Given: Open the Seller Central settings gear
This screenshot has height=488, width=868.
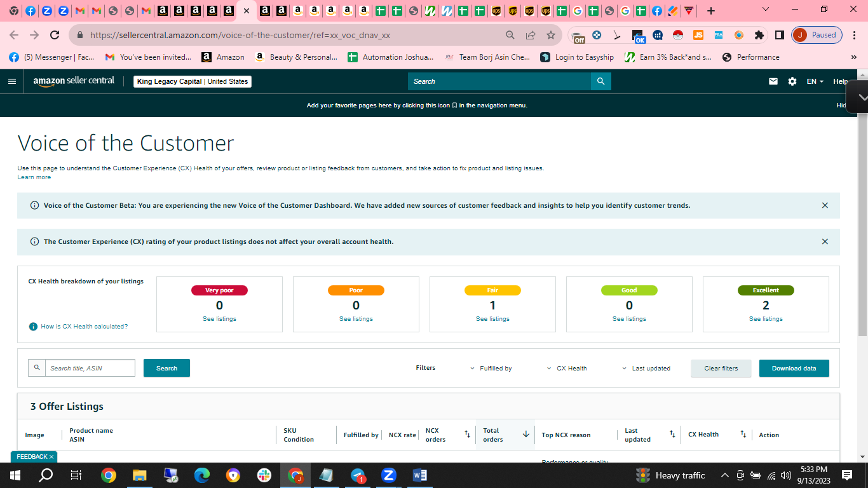Looking at the screenshot, I should 792,81.
